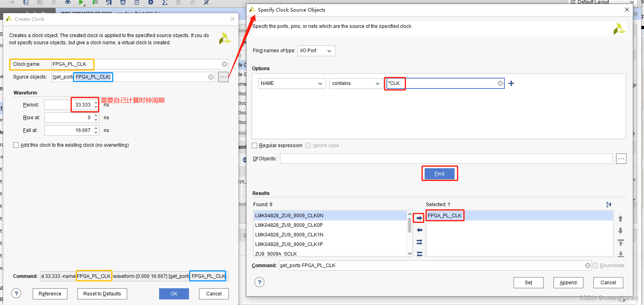The image size is (644, 305).
Task: Click the Reference button
Action: pos(50,294)
